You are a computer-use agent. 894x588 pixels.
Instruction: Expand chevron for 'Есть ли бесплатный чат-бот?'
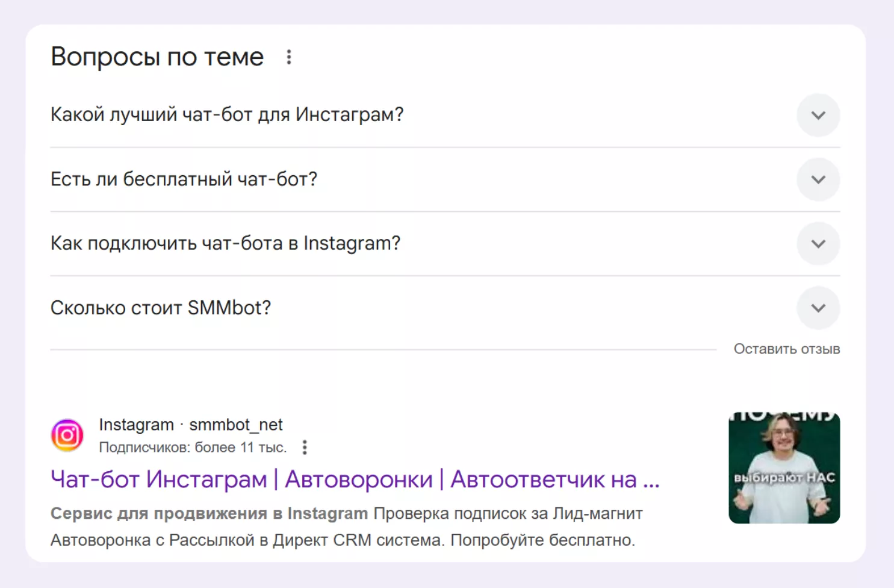pyautogui.click(x=818, y=179)
